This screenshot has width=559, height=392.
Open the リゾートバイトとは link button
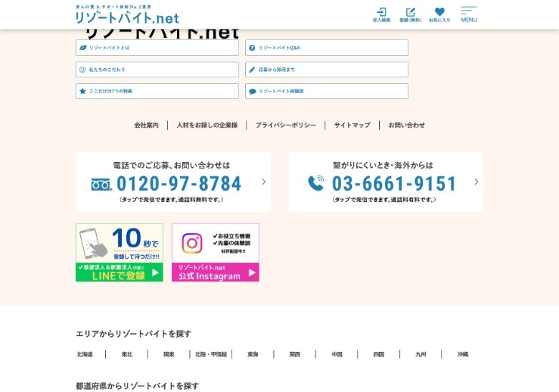[x=157, y=48]
